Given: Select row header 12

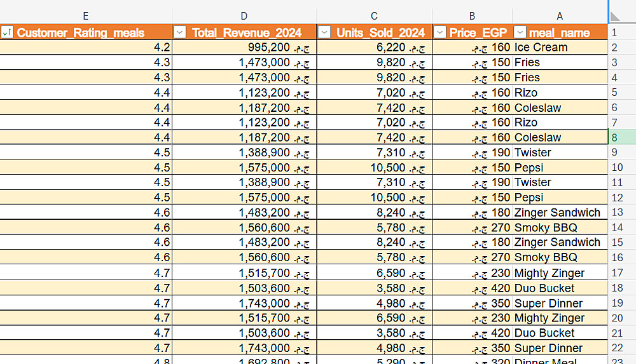Looking at the screenshot, I should [622, 198].
